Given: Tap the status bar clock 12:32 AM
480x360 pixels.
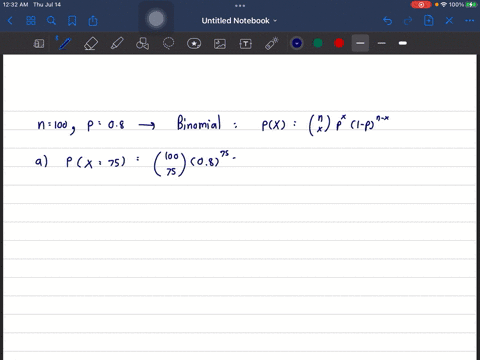Looking at the screenshot, I should coord(15,5).
